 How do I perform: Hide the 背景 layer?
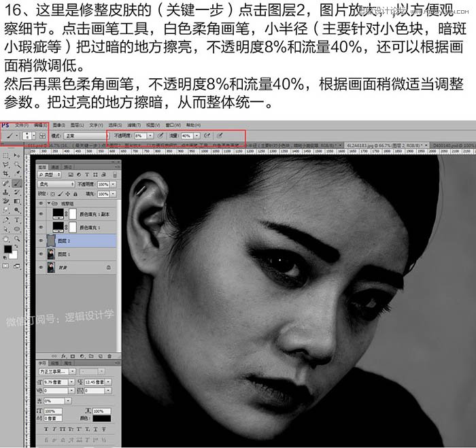click(41, 267)
